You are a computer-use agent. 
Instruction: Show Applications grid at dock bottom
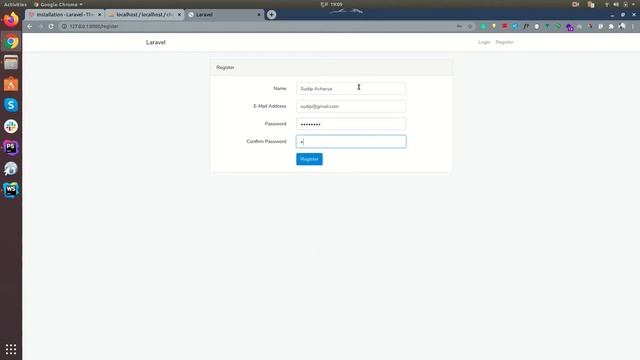[11, 349]
